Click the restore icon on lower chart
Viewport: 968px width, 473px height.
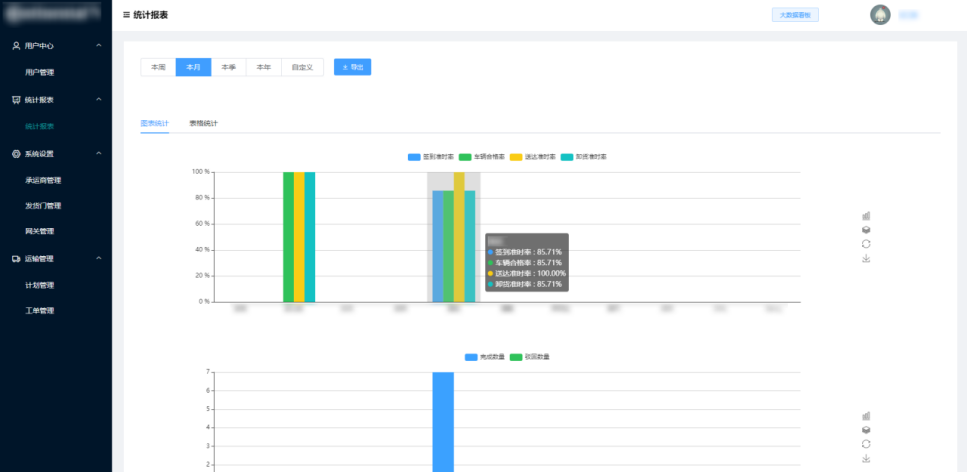pyautogui.click(x=866, y=444)
